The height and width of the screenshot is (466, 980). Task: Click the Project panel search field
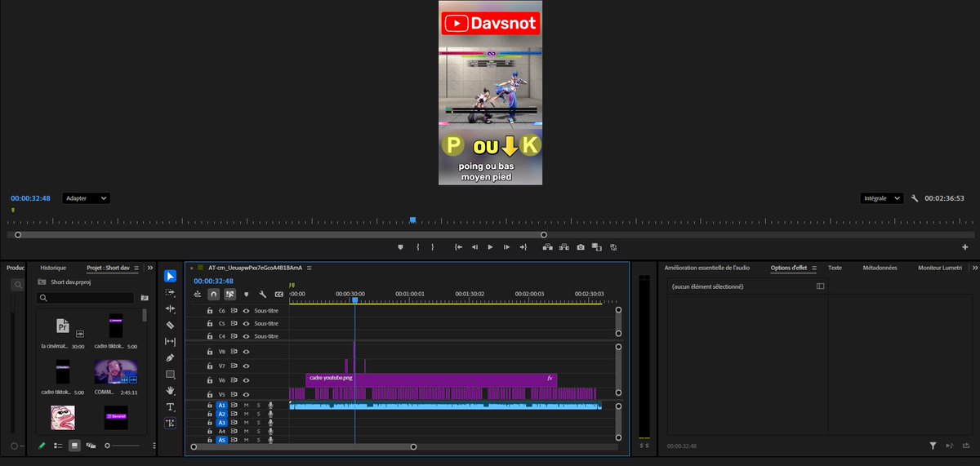point(86,298)
